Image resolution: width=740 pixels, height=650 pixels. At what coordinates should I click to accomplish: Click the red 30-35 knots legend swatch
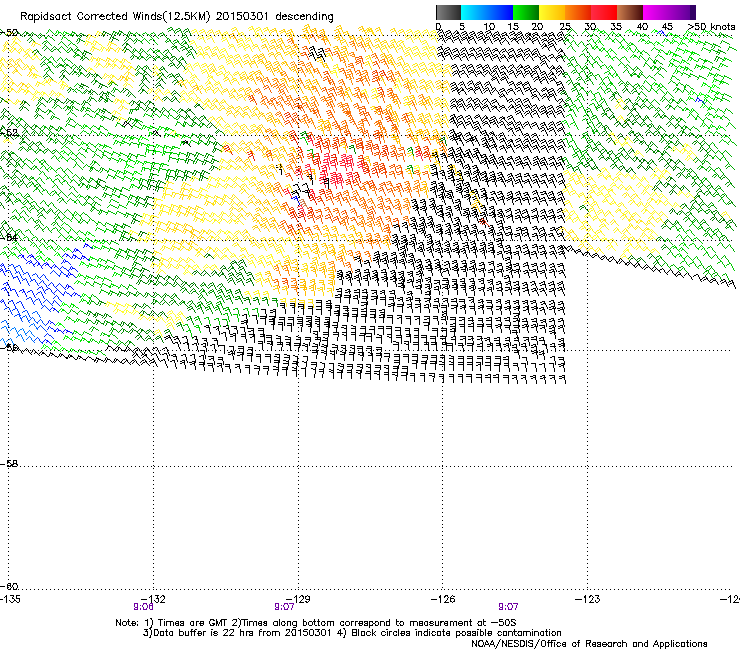point(604,12)
